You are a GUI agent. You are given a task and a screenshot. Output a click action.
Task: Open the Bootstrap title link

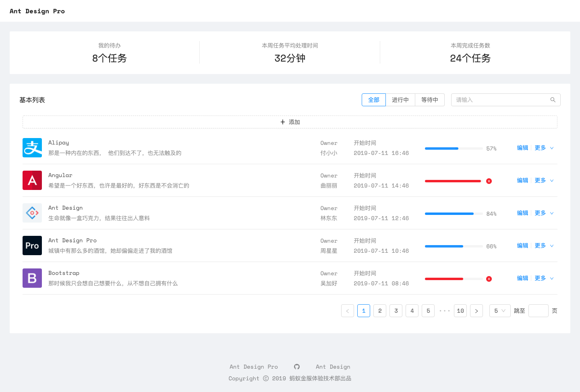(x=64, y=273)
